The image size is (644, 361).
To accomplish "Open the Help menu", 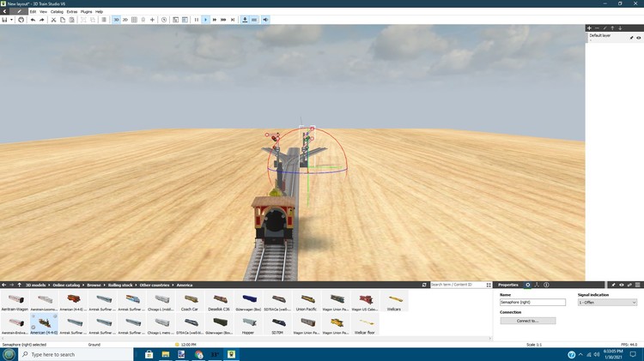I will pyautogui.click(x=99, y=12).
